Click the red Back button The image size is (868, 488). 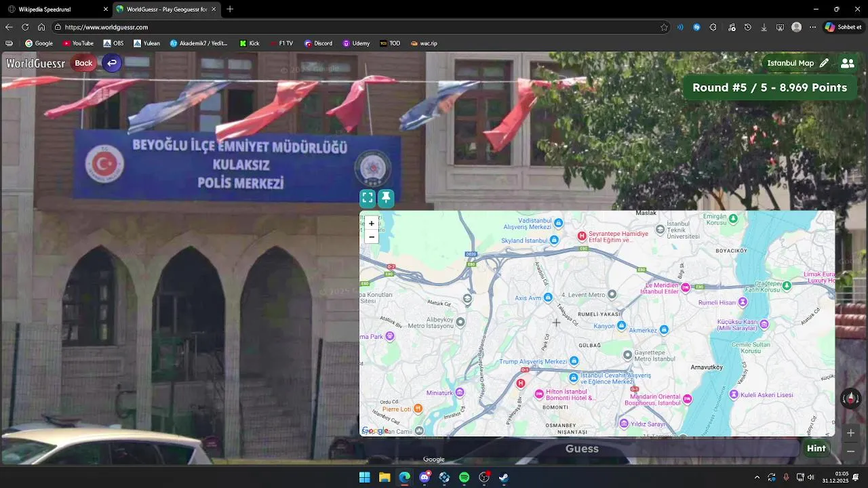coord(83,63)
